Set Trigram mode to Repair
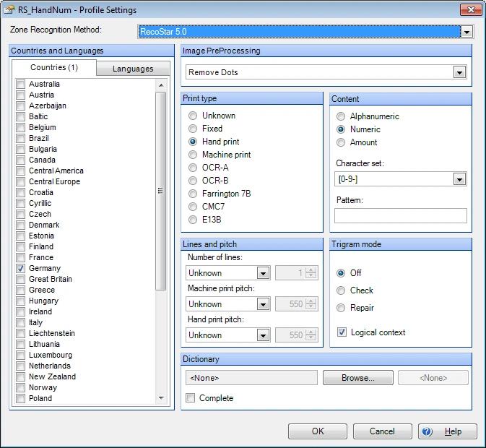The image size is (486, 448). click(x=342, y=308)
